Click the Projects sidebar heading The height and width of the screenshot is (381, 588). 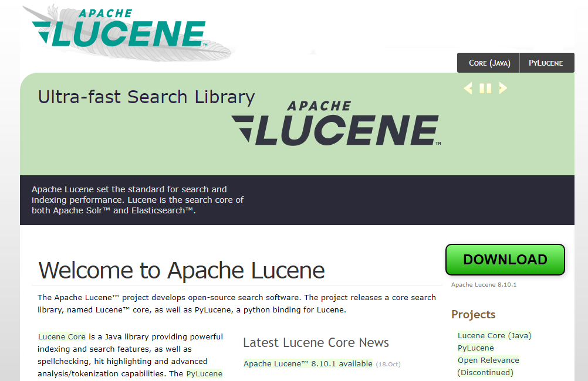(x=473, y=314)
